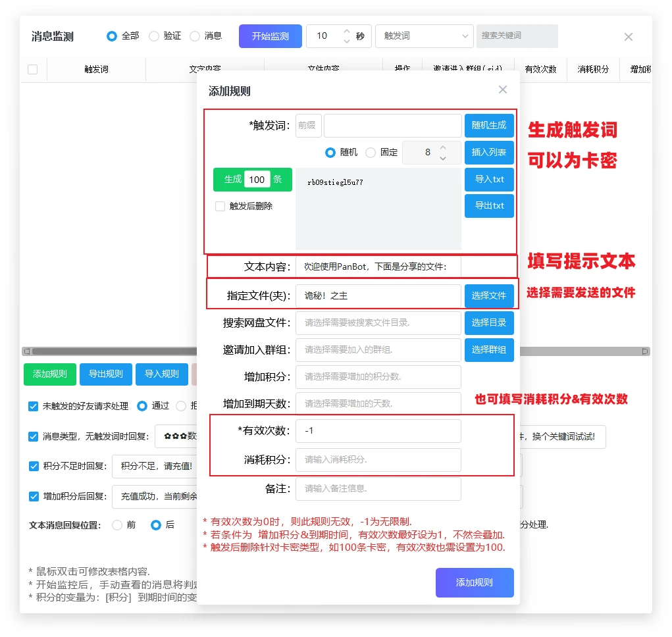672x637 pixels.
Task: Uncheck 积分不足时回复 checkbox
Action: (x=34, y=466)
